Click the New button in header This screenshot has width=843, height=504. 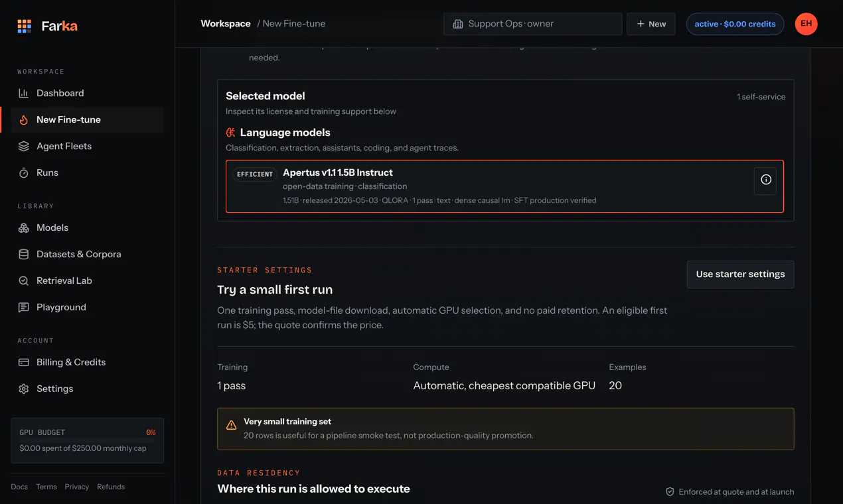tap(651, 24)
